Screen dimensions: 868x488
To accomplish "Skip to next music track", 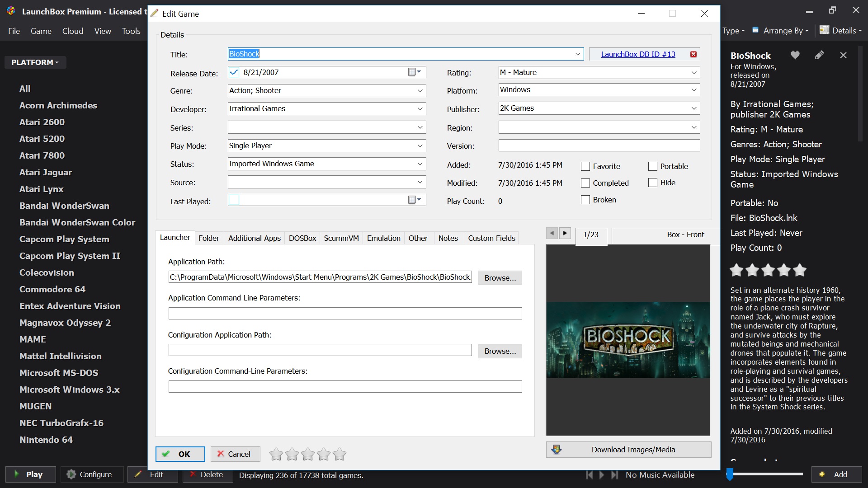I will click(614, 475).
